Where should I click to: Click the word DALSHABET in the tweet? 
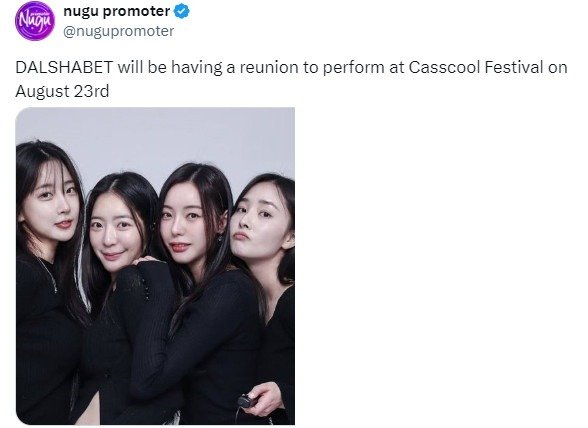[x=64, y=68]
